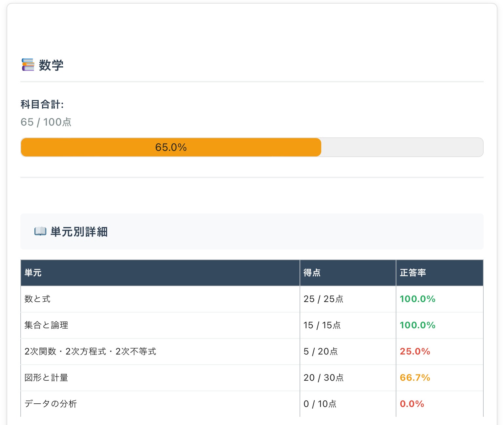The height and width of the screenshot is (425, 504).
Task: Click the open book icon beside 単元別詳細
Action: tap(40, 232)
